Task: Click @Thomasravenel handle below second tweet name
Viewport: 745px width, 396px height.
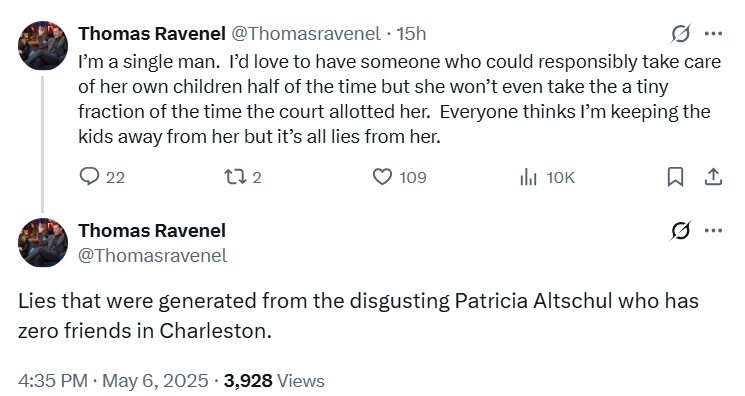Action: pyautogui.click(x=153, y=256)
